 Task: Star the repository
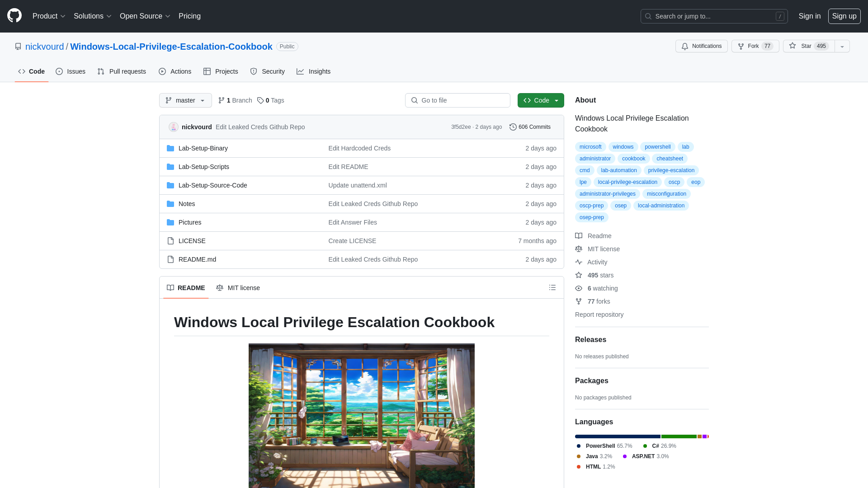(809, 46)
